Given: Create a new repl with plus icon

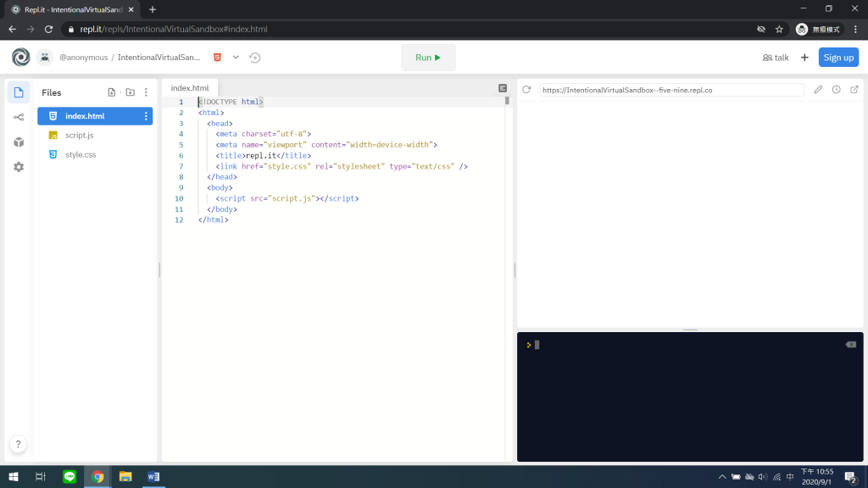Looking at the screenshot, I should click(804, 58).
